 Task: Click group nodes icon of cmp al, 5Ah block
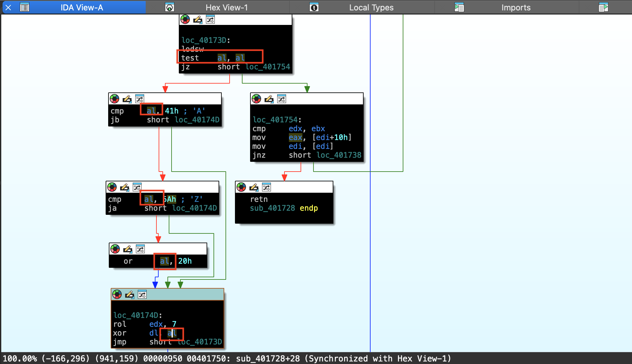point(137,187)
